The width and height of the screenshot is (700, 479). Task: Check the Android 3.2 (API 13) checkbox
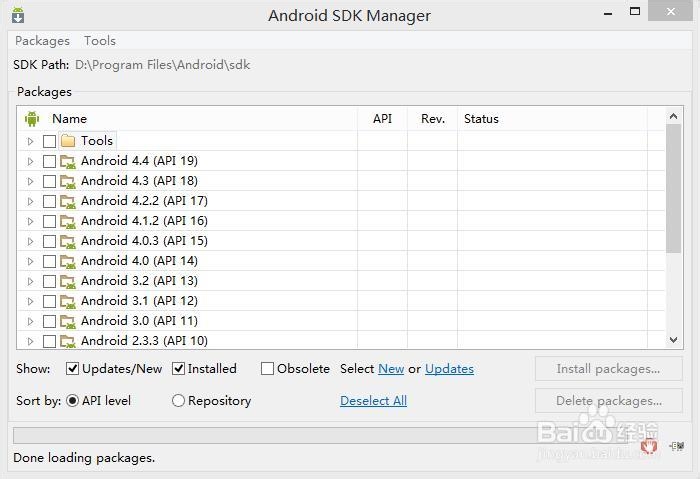click(x=49, y=282)
